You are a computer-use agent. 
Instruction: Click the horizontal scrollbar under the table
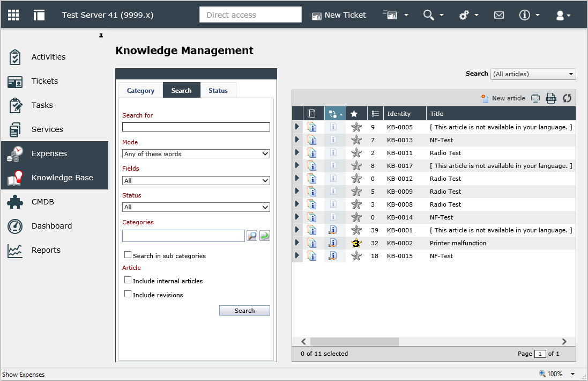click(x=354, y=342)
